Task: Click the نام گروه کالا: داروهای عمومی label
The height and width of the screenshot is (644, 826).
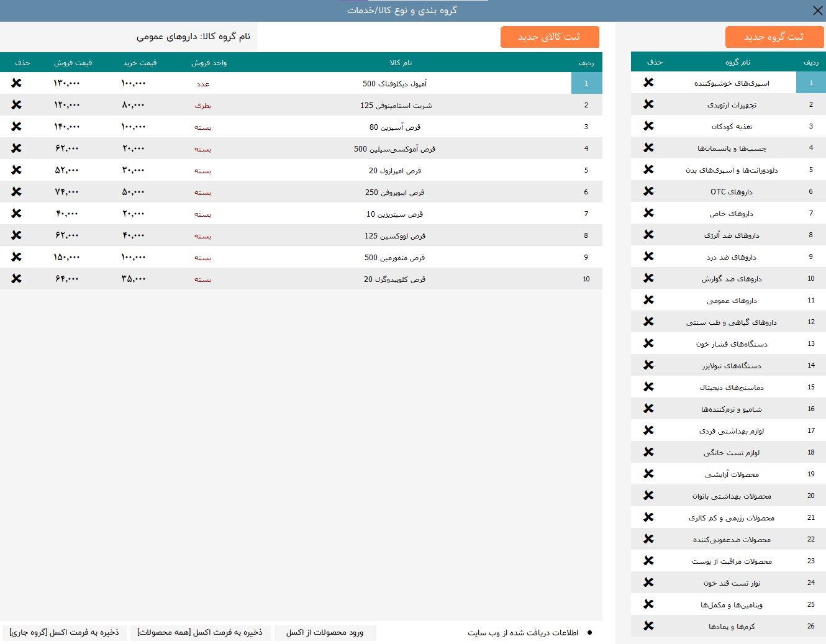Action: tap(193, 37)
